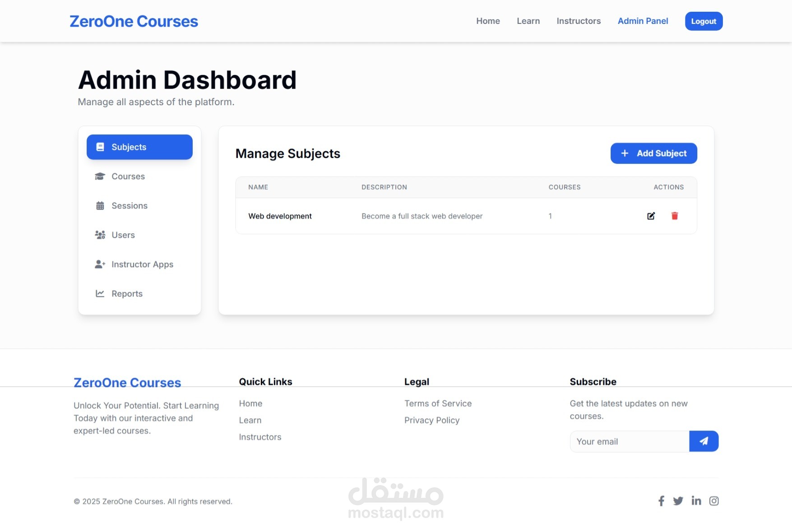Click the COURSES column header
Viewport: 792px width, 532px height.
[x=565, y=187]
